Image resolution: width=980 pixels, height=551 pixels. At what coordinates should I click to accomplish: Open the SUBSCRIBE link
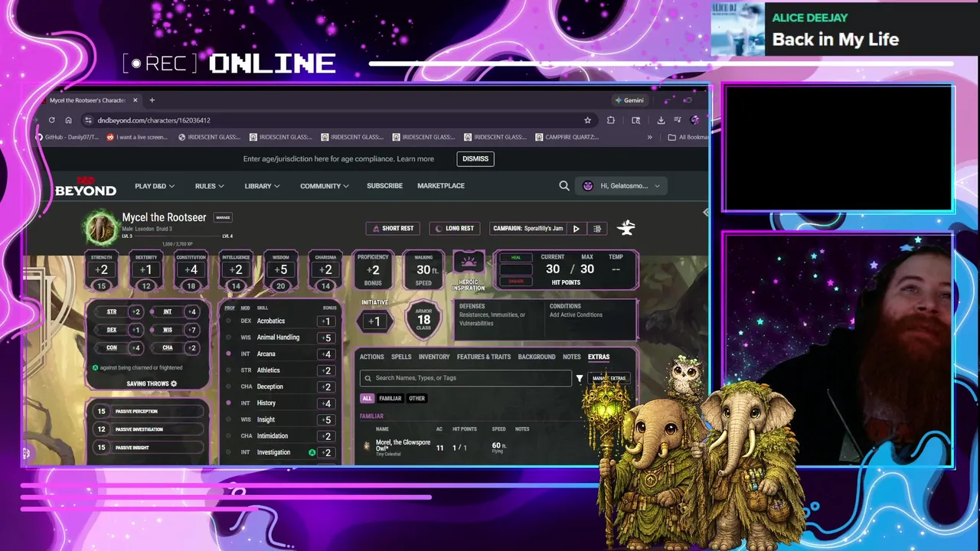tap(384, 186)
